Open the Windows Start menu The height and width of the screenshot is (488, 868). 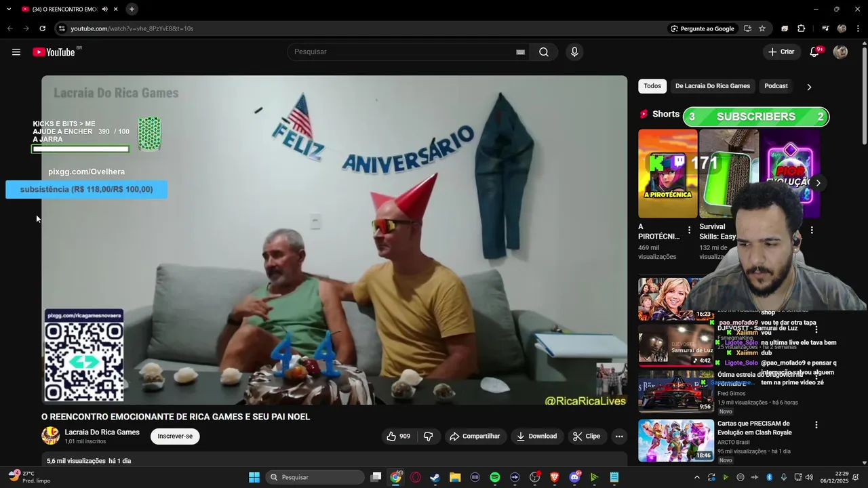tap(254, 477)
